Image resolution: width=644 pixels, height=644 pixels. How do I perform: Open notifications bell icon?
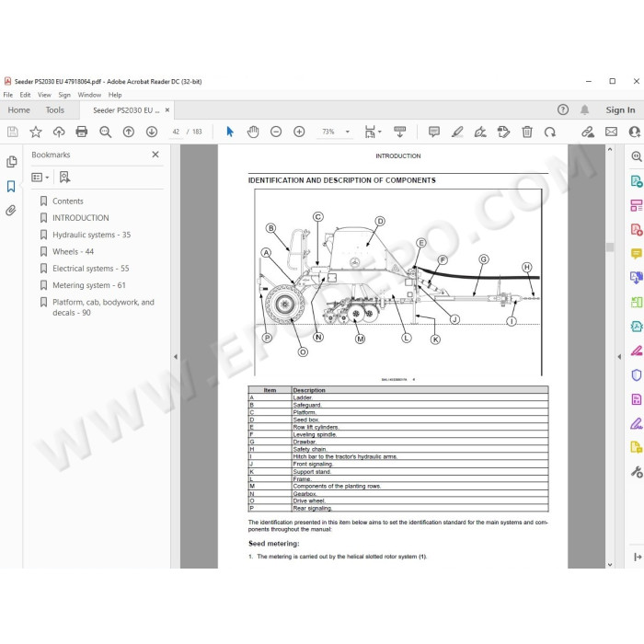584,109
